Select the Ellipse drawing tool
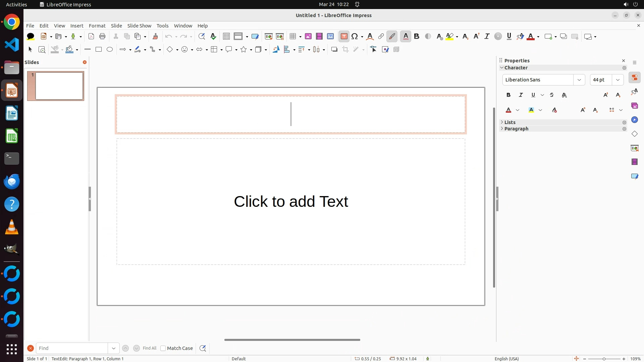This screenshot has height=362, width=644. 110,50
